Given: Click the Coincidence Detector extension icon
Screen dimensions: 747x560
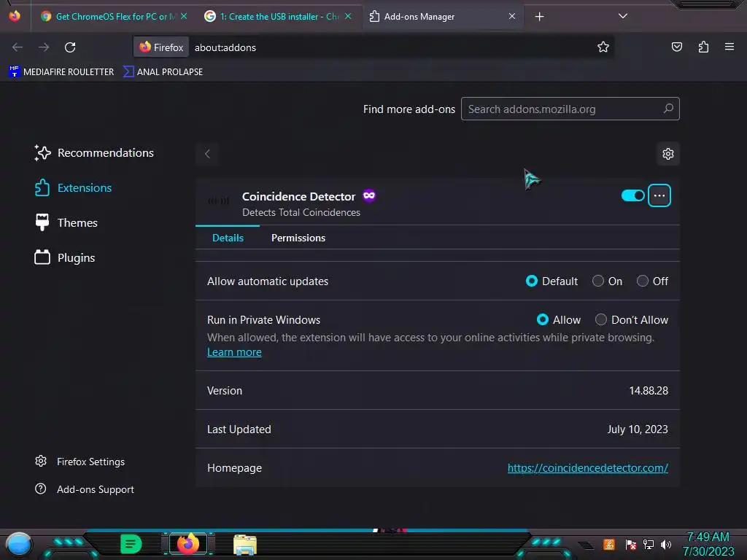Looking at the screenshot, I should click(x=219, y=201).
